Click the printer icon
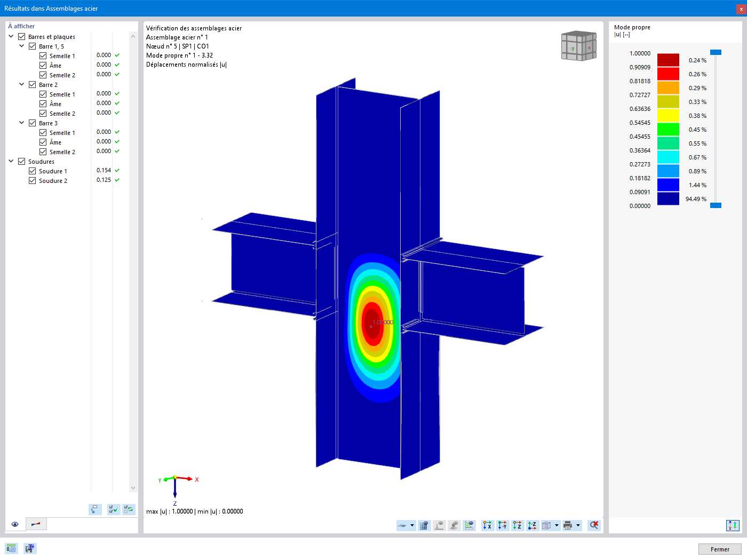The width and height of the screenshot is (747, 560). tap(568, 525)
